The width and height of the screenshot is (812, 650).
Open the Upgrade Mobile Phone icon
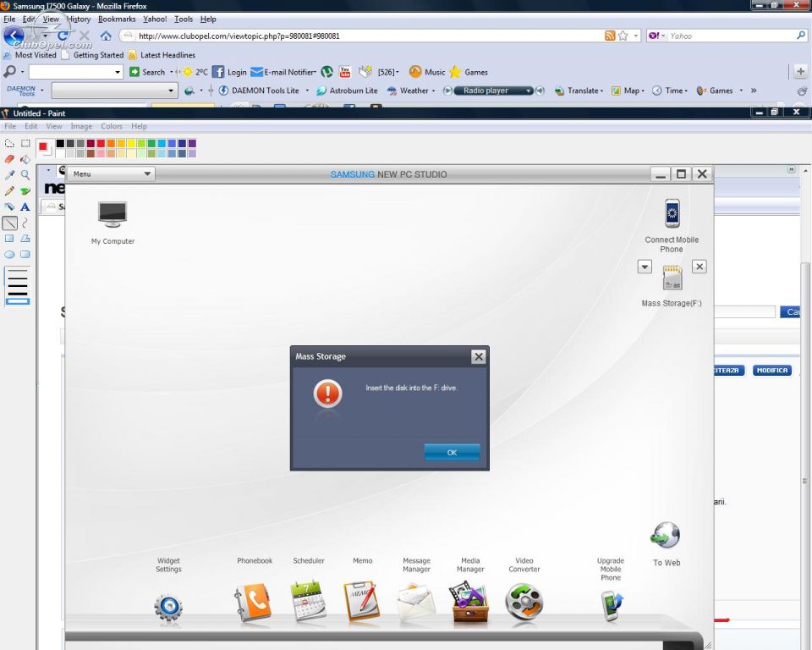coord(612,606)
